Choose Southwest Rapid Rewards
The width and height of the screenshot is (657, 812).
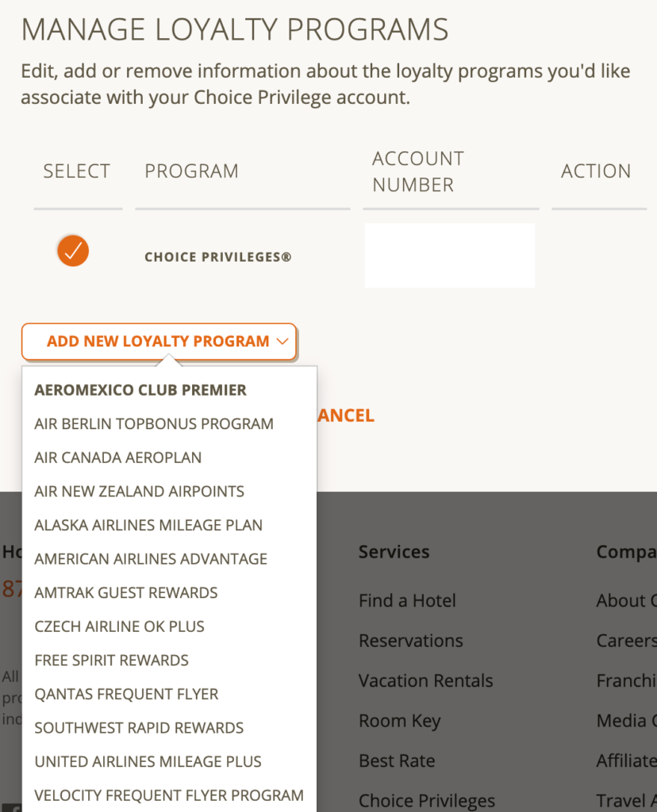139,728
